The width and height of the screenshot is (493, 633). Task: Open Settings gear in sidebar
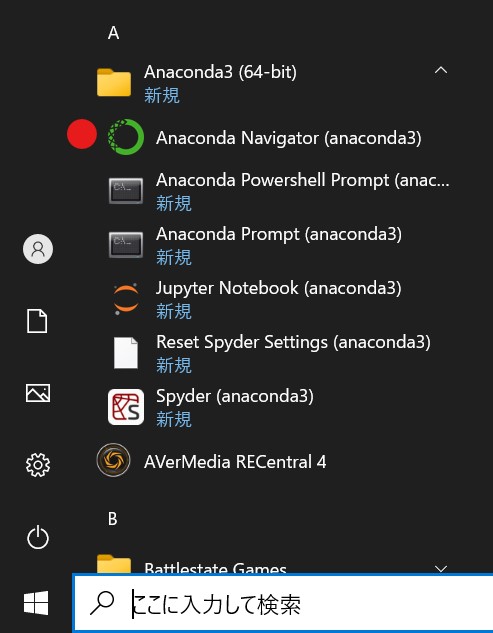[x=38, y=465]
